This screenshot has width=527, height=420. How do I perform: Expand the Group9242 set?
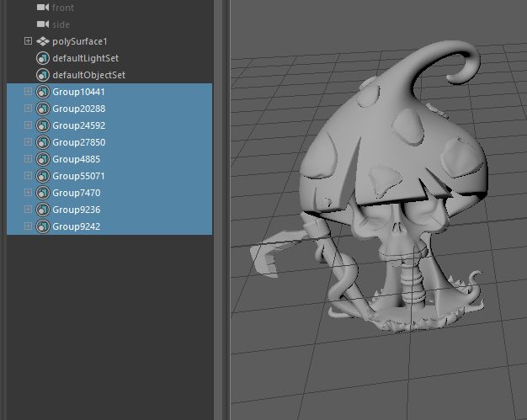pos(29,226)
